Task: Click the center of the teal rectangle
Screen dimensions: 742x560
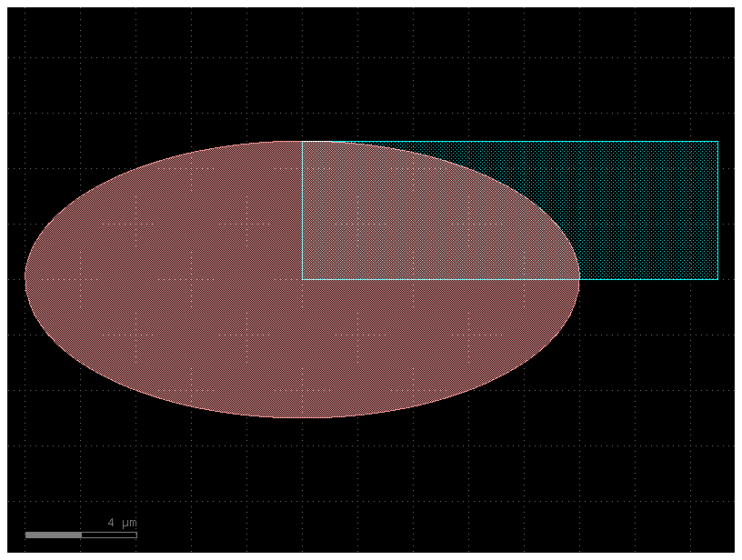Action: [509, 210]
